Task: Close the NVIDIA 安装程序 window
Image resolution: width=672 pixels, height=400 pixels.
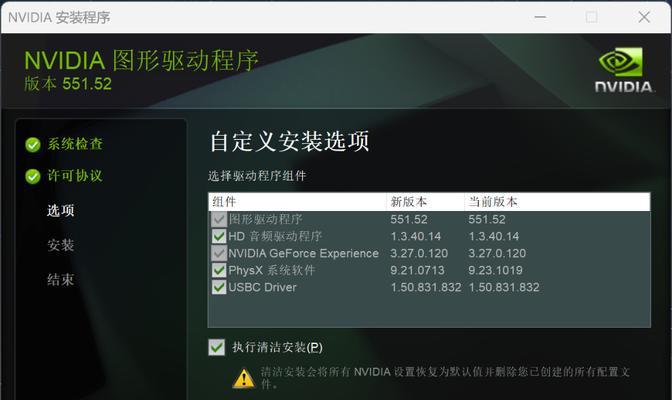Action: pyautogui.click(x=644, y=17)
